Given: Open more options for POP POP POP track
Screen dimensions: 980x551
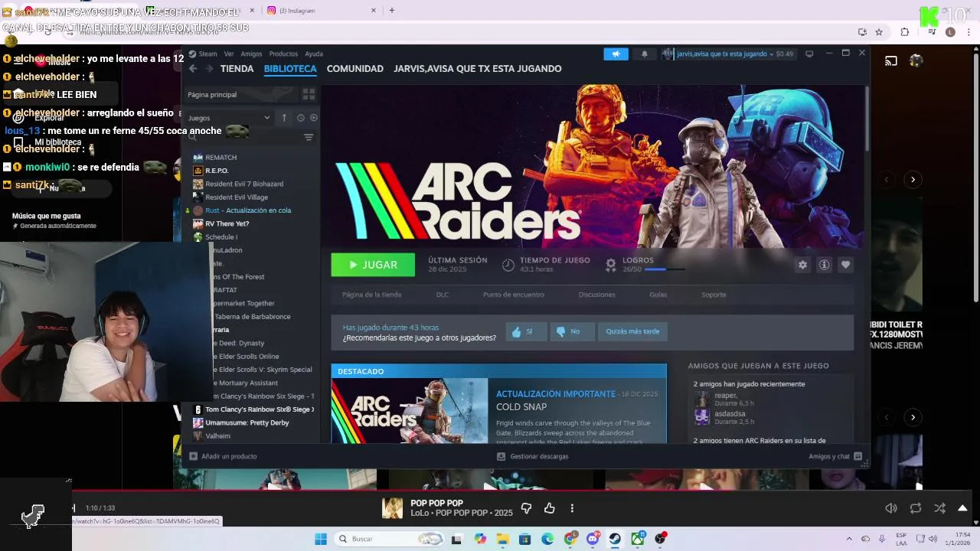Looking at the screenshot, I should (572, 508).
